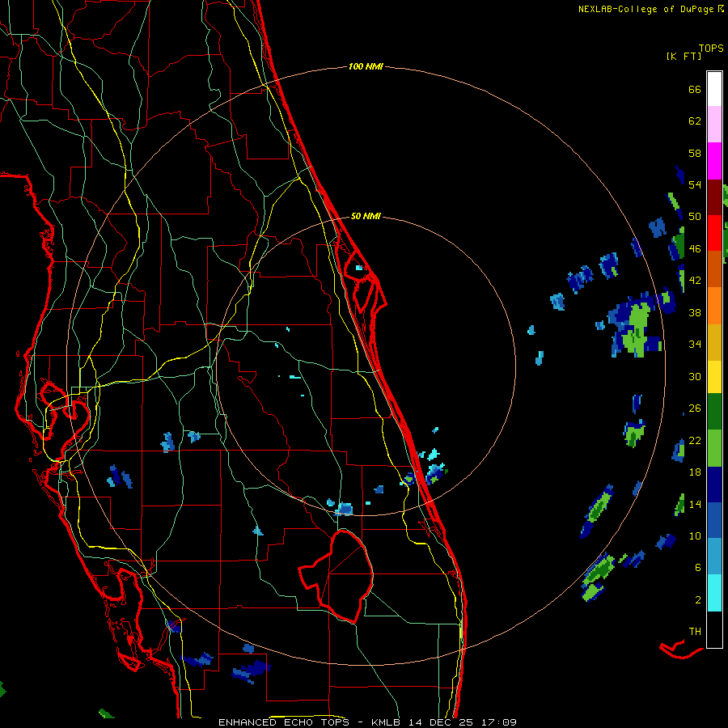This screenshot has width=728, height=728.
Task: Click the dark red 54 K FT swatch
Action: (714, 197)
